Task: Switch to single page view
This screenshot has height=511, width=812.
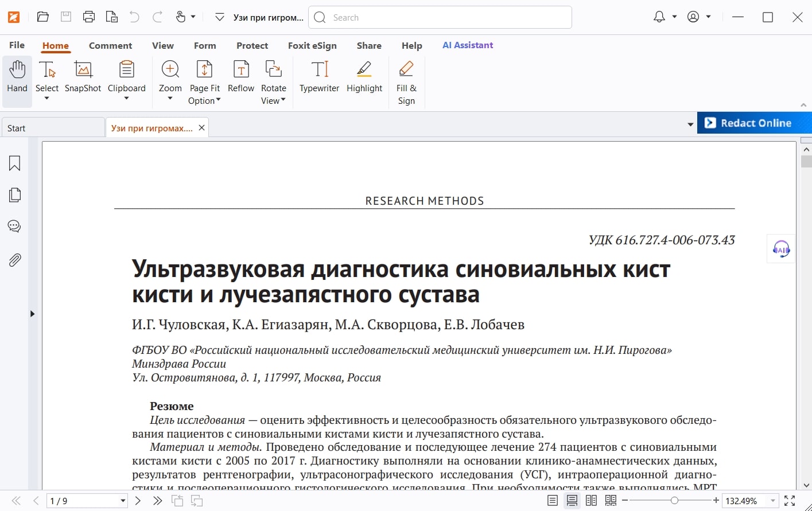Action: tap(553, 501)
